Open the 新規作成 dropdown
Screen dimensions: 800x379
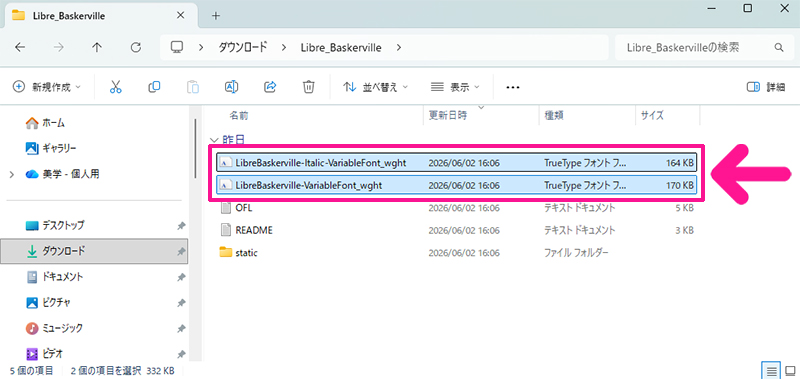[46, 87]
